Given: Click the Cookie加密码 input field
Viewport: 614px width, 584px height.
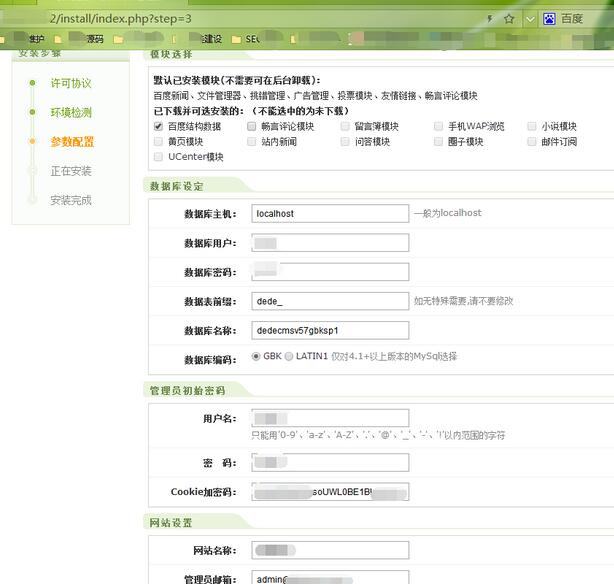Looking at the screenshot, I should coord(330,492).
